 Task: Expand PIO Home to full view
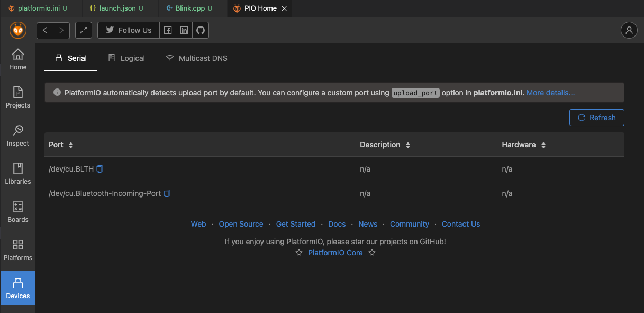(84, 30)
